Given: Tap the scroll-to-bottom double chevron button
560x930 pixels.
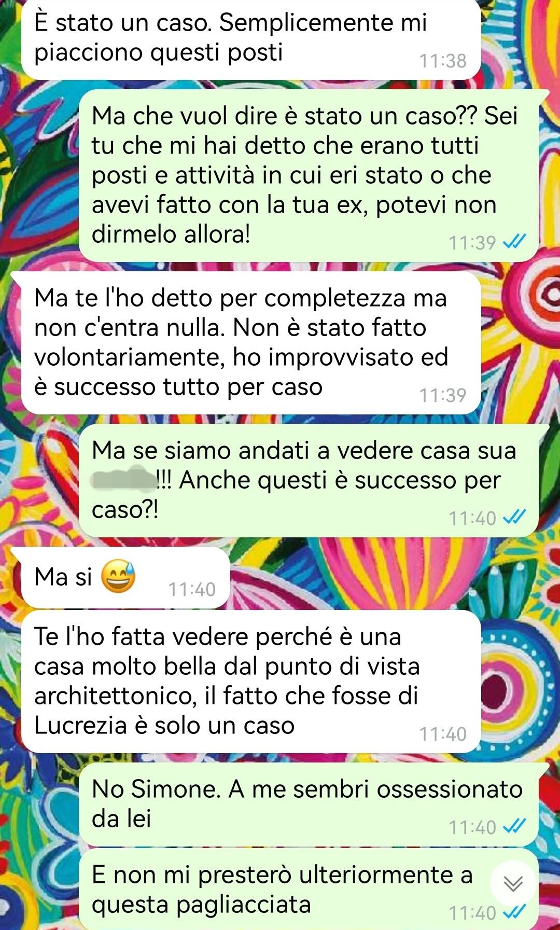Looking at the screenshot, I should (x=513, y=883).
